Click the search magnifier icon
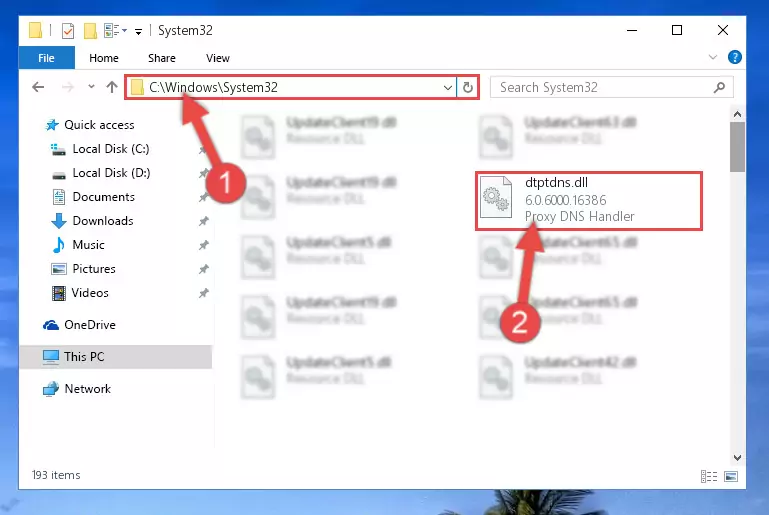This screenshot has width=769, height=515. pos(719,87)
